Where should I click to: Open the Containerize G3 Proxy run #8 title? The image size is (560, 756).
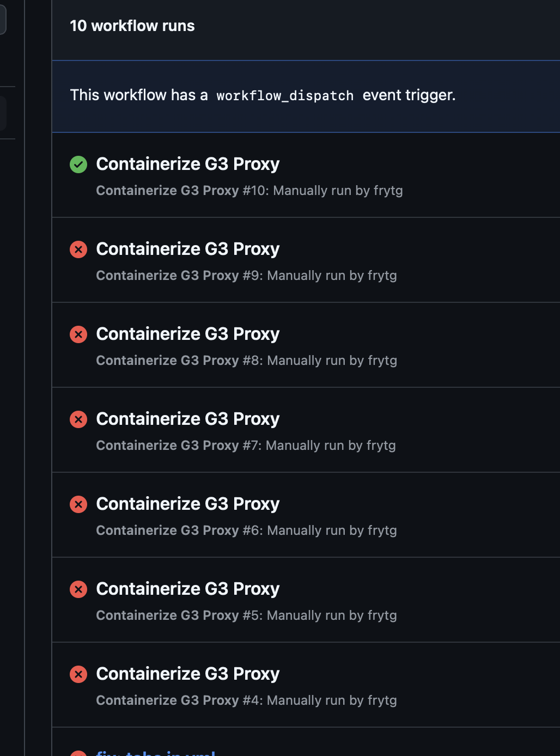click(188, 334)
